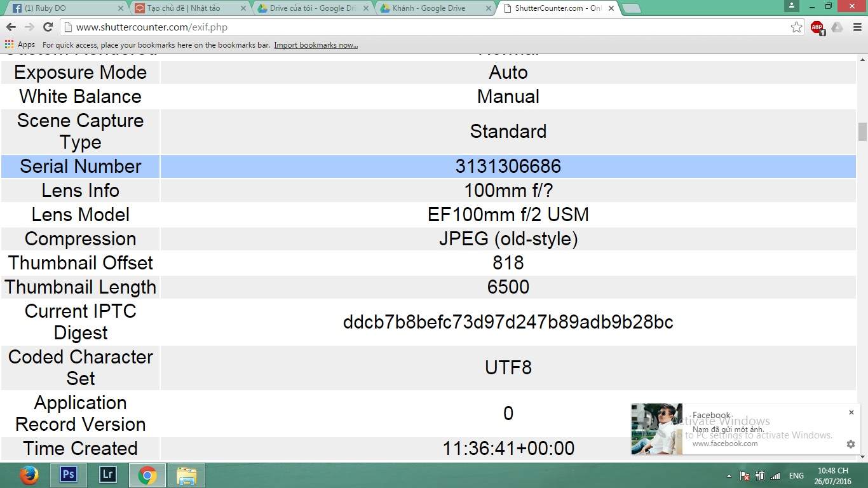The width and height of the screenshot is (868, 488).
Task: Click the page vertical scrollbar thumb
Action: pos(862,132)
